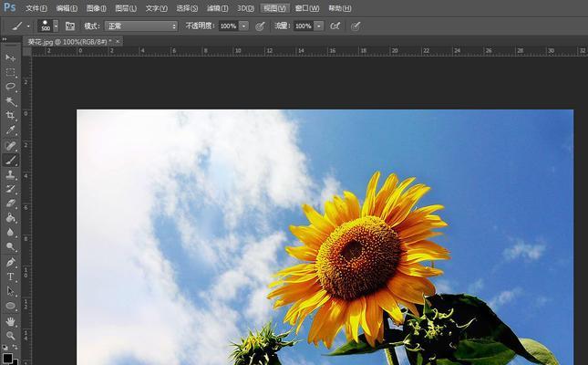588x365 pixels.
Task: Open the 3D(D) menu
Action: tap(245, 8)
